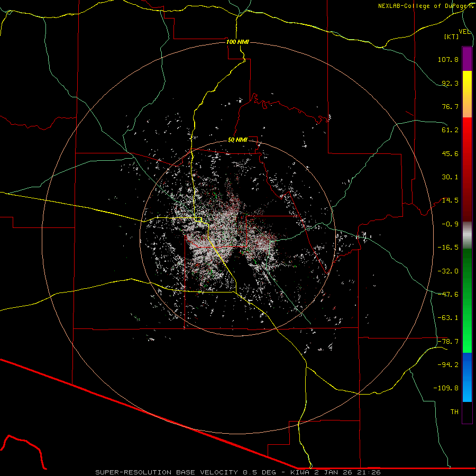
Task: Select the -16.5 scale value
Action: point(448,248)
